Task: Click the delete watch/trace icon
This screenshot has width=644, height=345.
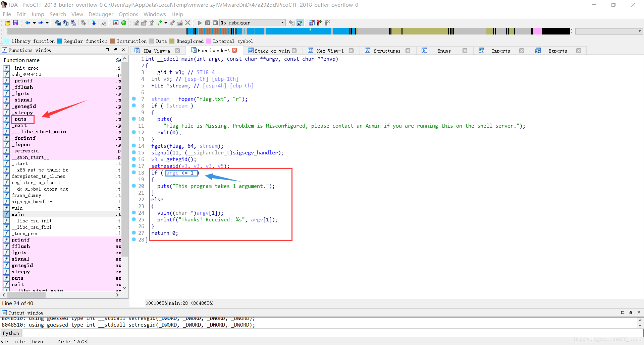Action: click(x=327, y=23)
